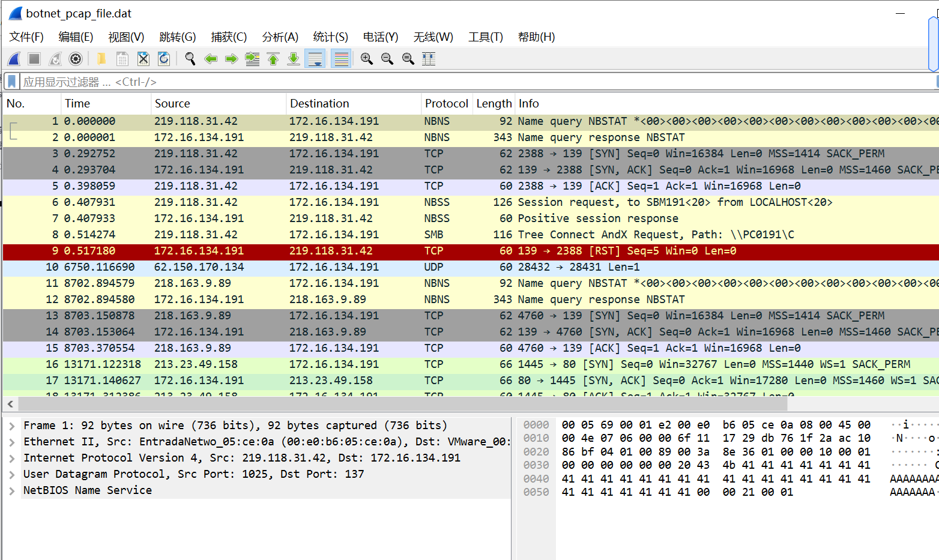Viewport: 939px width, 560px height.
Task: Click the display filter input field
Action: [479, 82]
